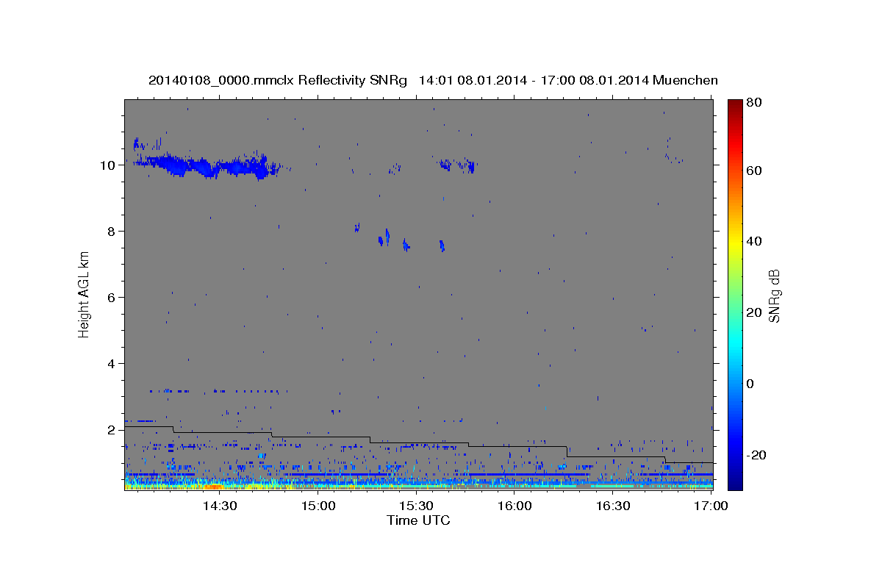The height and width of the screenshot is (588, 882).
Task: Click the colorbar value 80
Action: [756, 103]
